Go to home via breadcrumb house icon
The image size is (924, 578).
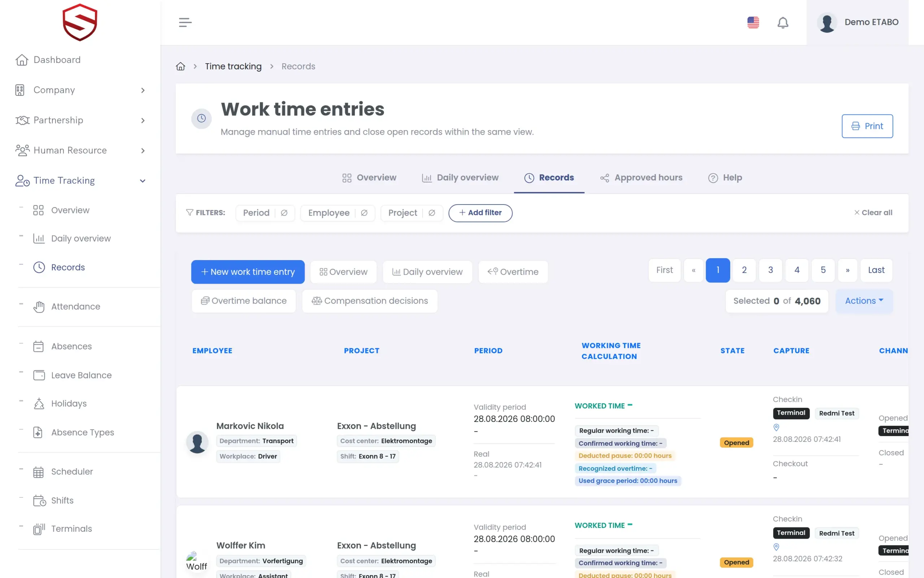[180, 66]
